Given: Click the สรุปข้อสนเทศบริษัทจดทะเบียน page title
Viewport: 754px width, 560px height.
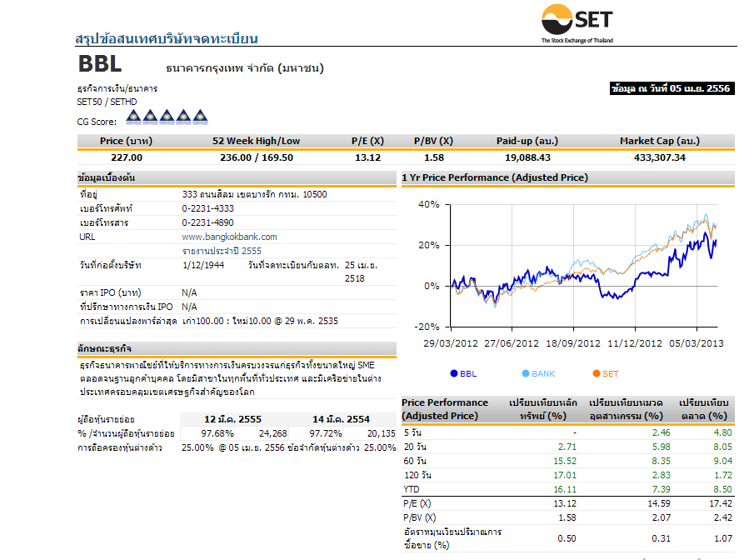Looking at the screenshot, I should coord(167,38).
